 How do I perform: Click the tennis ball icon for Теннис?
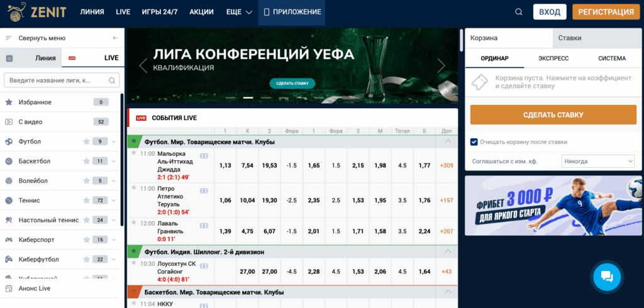9,201
